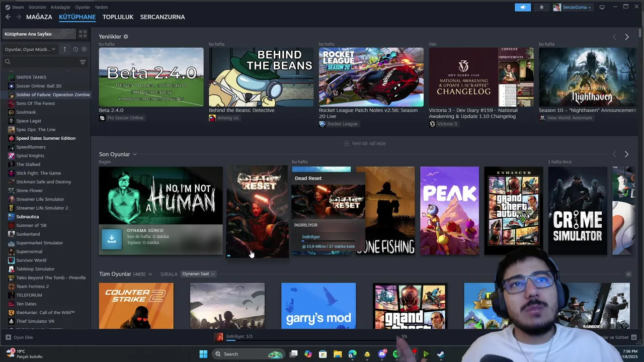Screen dimensions: 644x362
Task: Open Discord from the taskbar
Action: click(x=382, y=354)
